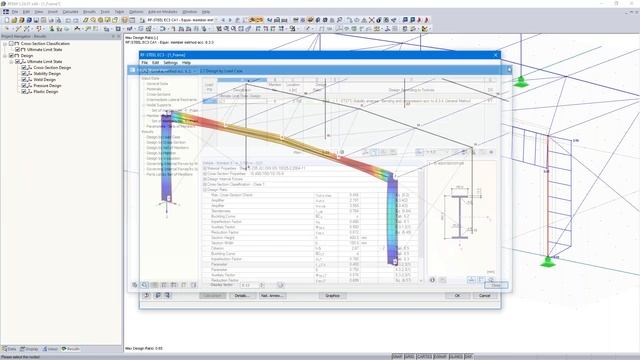640x360 pixels.
Task: Toggle SNAP in the status bar
Action: 397,357
